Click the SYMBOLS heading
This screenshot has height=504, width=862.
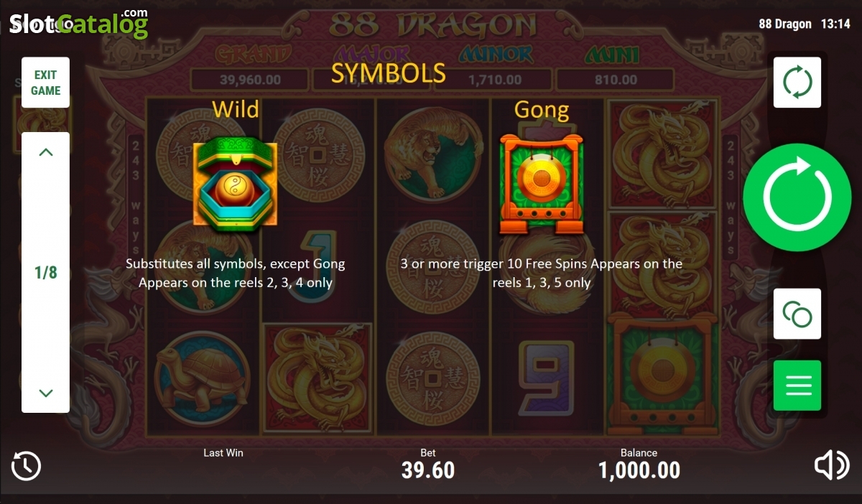[389, 73]
